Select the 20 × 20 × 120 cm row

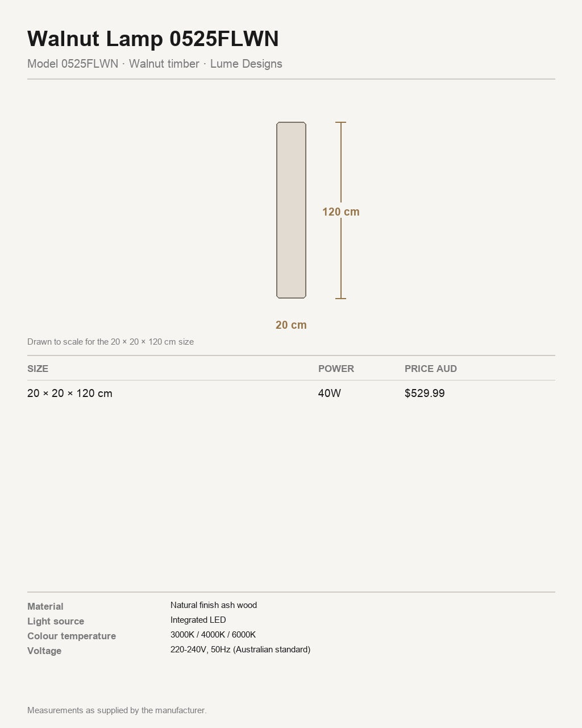point(291,393)
